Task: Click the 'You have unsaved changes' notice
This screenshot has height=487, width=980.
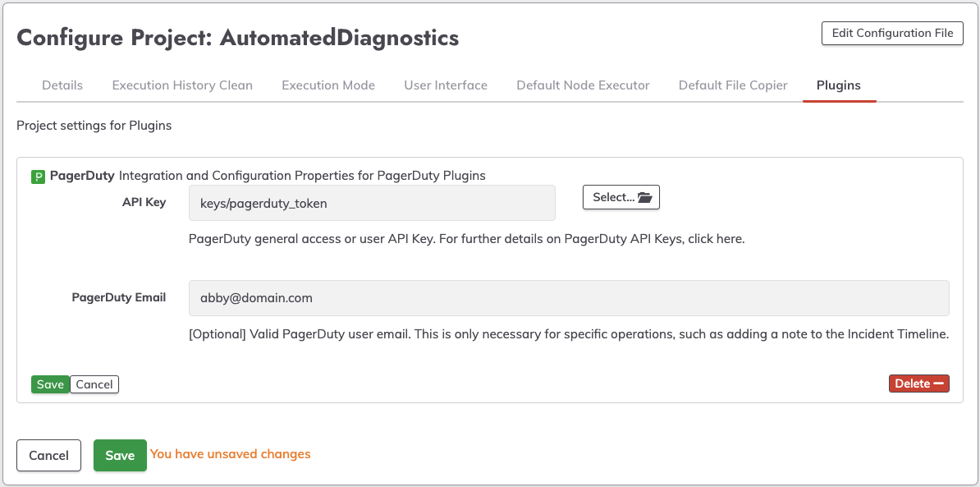Action: click(231, 454)
